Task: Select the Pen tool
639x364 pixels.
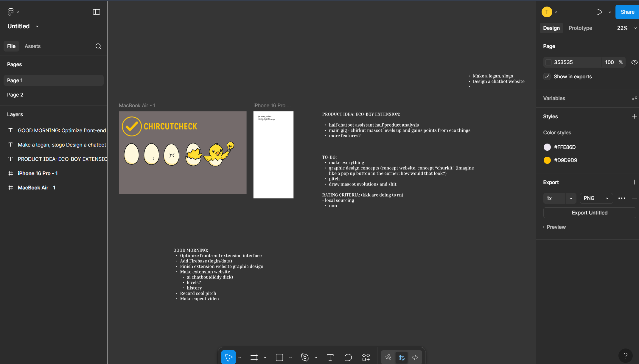Action: [x=305, y=357]
